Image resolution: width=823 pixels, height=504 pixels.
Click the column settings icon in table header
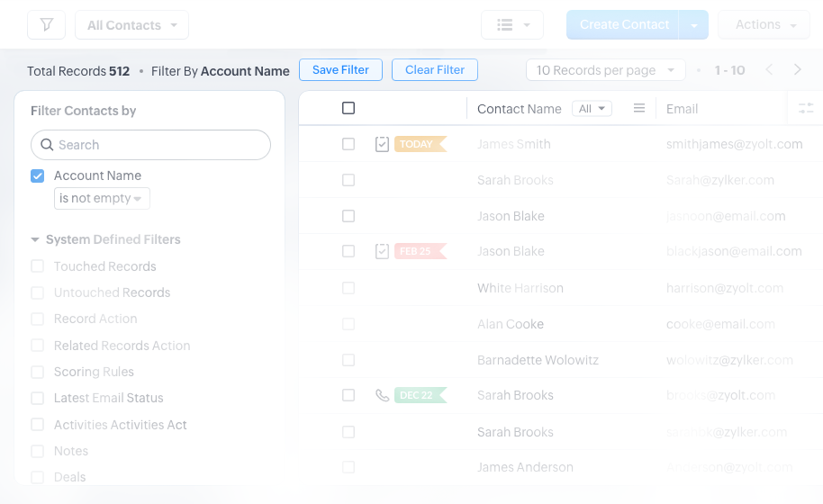[805, 108]
